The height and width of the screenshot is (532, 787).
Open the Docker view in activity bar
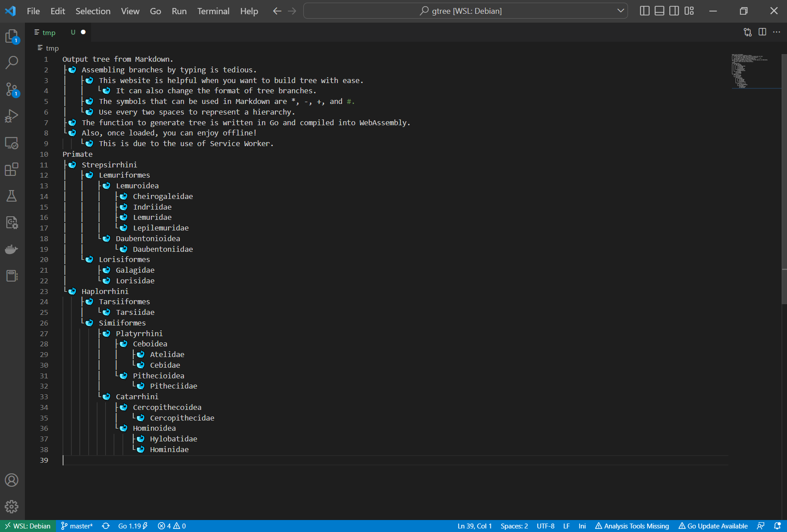coord(12,249)
